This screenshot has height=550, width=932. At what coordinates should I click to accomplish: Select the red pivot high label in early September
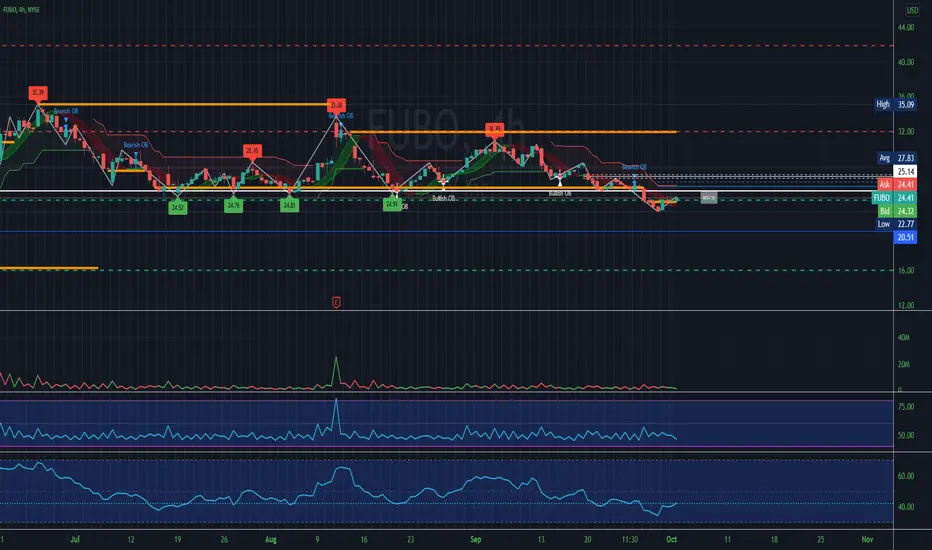pyautogui.click(x=495, y=128)
